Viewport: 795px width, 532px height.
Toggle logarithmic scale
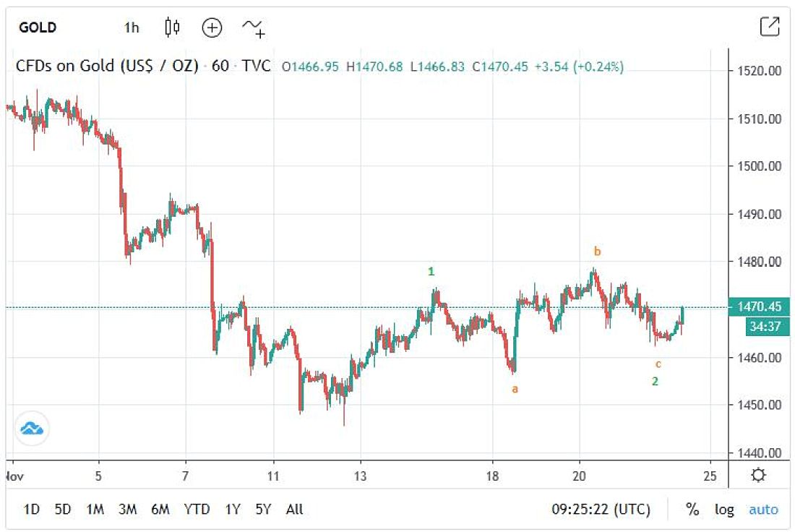[724, 510]
